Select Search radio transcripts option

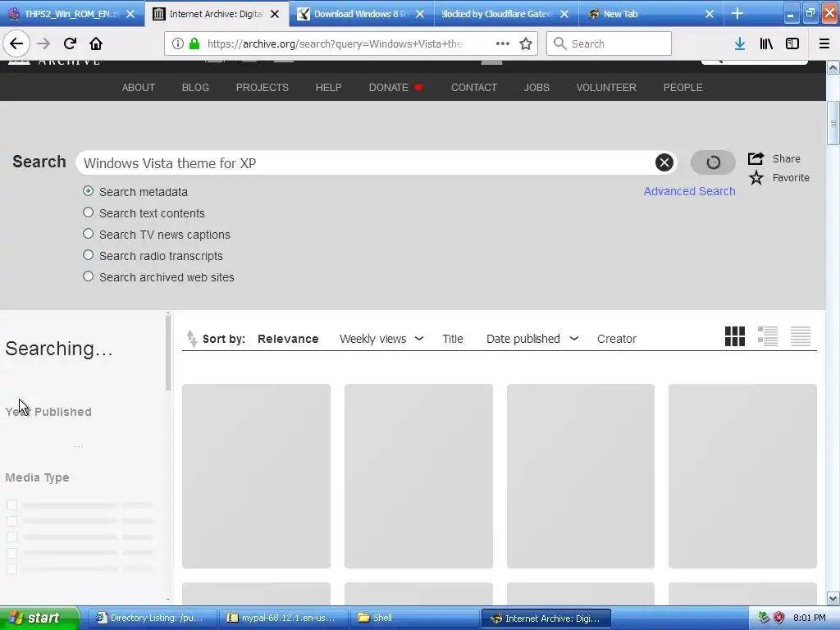point(89,256)
